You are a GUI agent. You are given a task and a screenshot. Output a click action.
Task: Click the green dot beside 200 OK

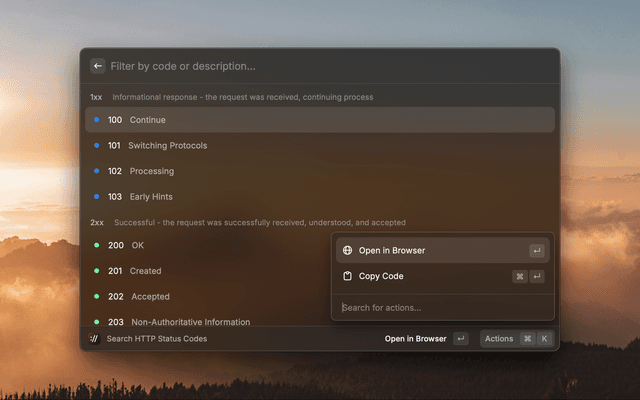(x=97, y=245)
